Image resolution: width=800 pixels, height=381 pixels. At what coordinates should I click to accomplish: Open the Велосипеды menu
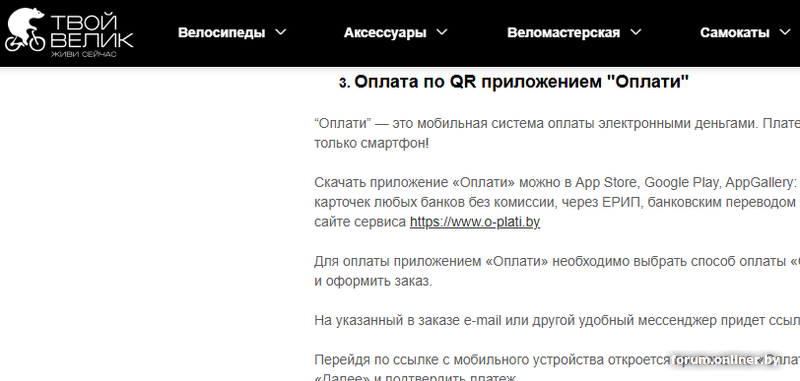click(x=221, y=33)
